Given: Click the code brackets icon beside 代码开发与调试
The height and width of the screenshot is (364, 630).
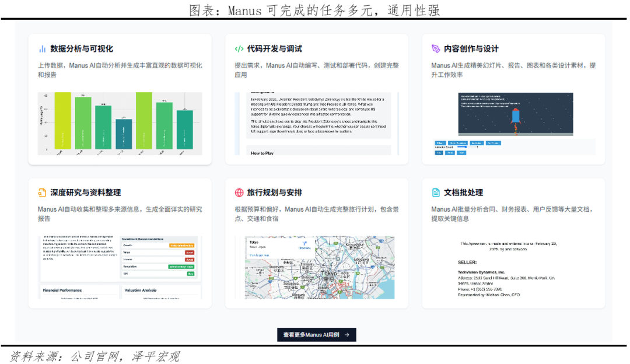Looking at the screenshot, I should [x=239, y=49].
